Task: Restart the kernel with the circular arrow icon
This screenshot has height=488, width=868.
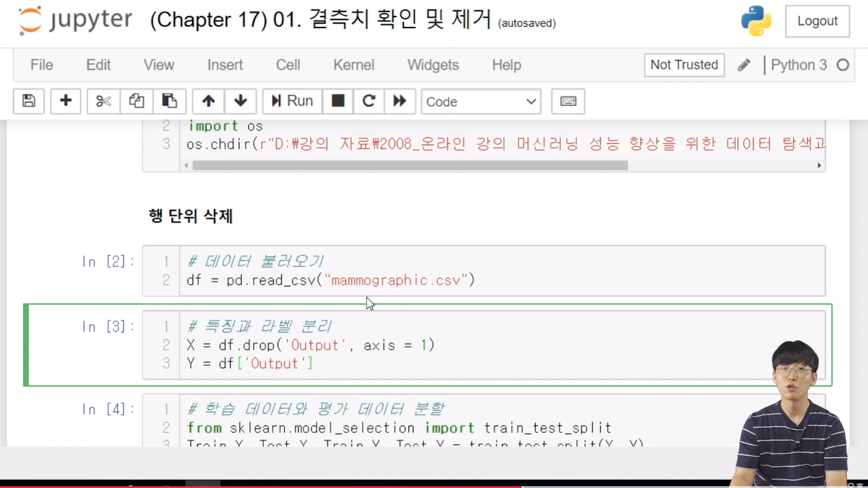Action: 369,101
